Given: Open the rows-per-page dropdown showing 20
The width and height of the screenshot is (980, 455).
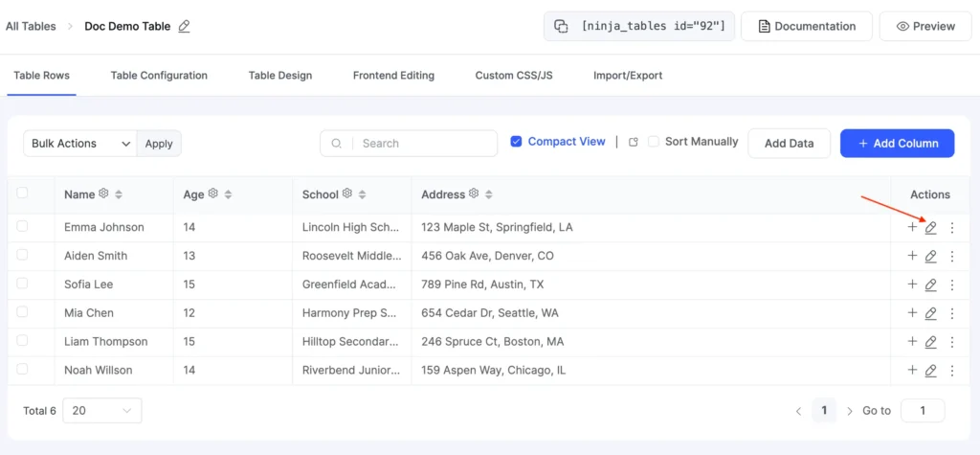Looking at the screenshot, I should click(x=101, y=411).
